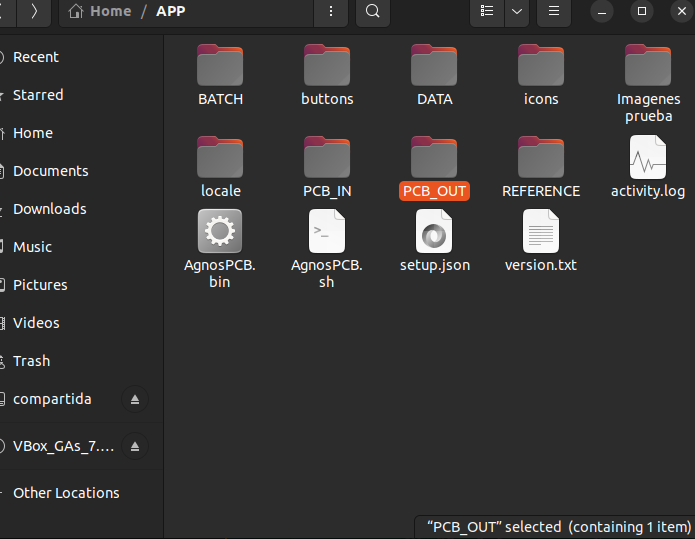Eject the compartida drive
695x539 pixels.
point(135,400)
